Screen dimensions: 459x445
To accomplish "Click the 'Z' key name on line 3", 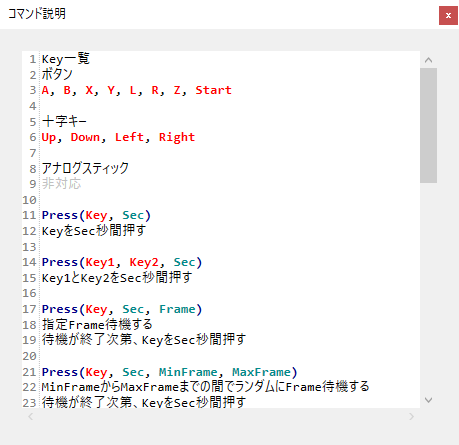I will point(177,90).
